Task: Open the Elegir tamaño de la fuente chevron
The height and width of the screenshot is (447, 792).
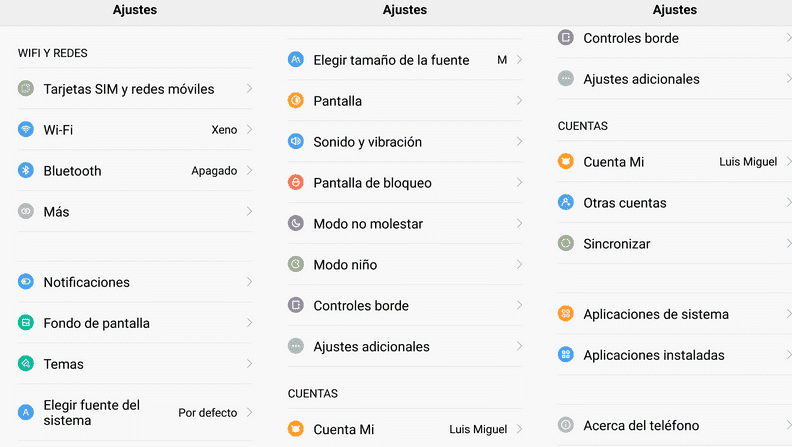Action: tap(519, 60)
